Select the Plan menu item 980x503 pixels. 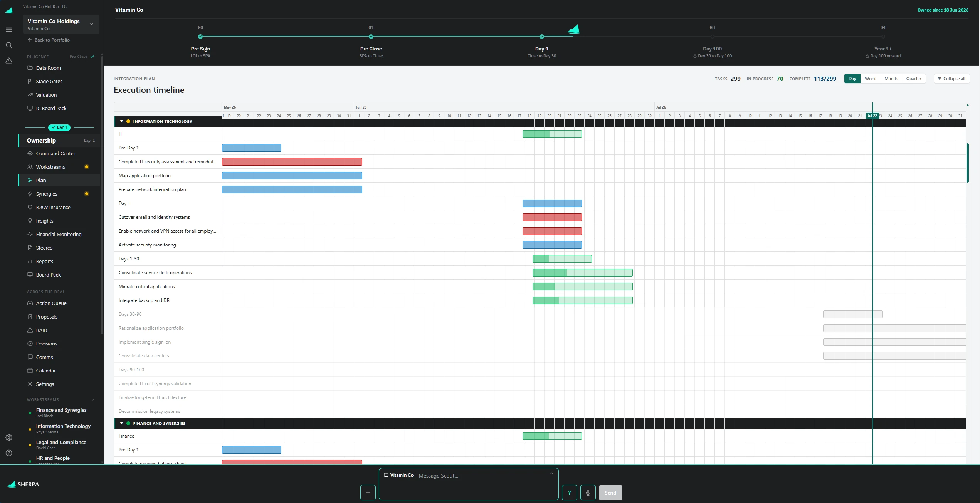point(59,180)
